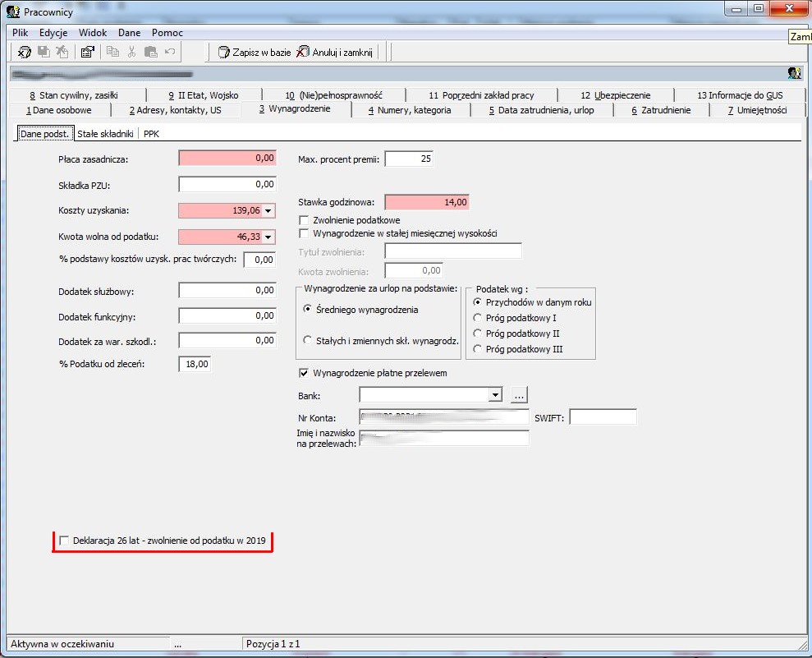Switch to 7 Umiejętności tab
The image size is (812, 658).
(x=758, y=110)
